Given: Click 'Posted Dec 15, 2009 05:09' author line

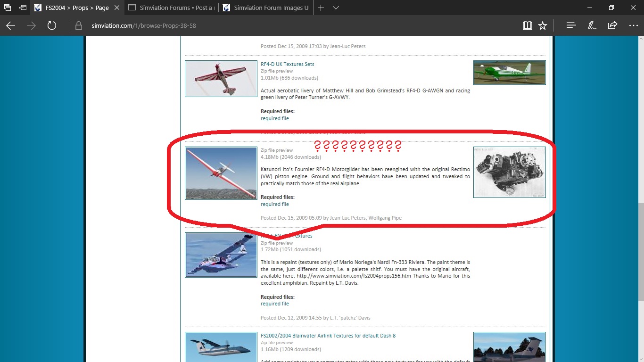Looking at the screenshot, I should [331, 218].
